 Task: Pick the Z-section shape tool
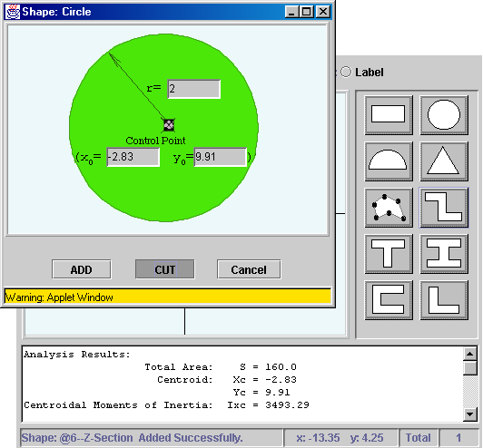tap(444, 208)
